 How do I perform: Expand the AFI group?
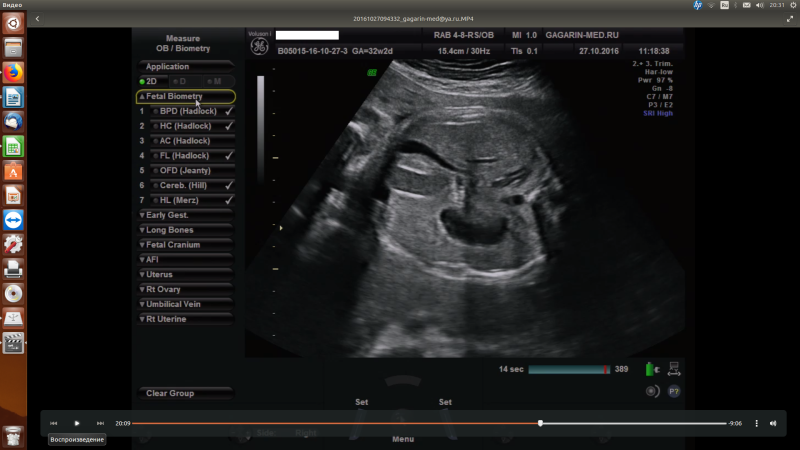click(186, 259)
